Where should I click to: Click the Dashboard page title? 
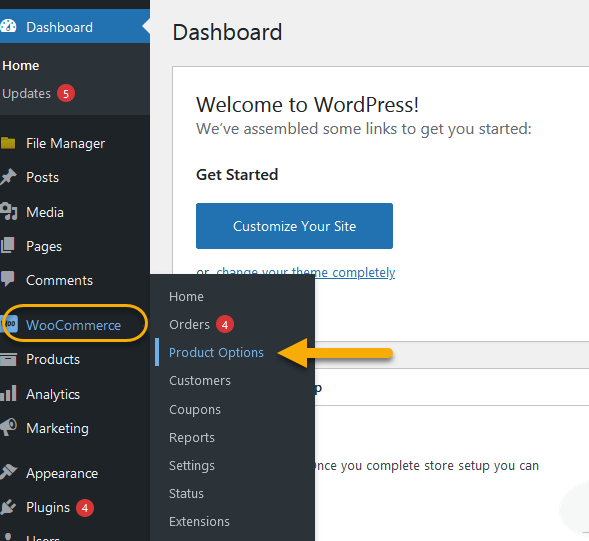227,32
